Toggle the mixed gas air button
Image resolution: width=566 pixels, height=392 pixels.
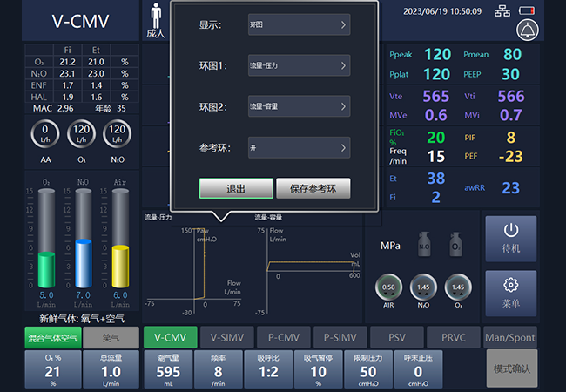51,337
